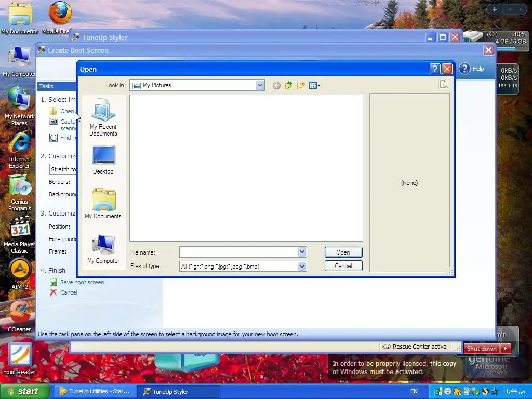Viewport: 532px width, 399px height.
Task: Click the sidebar plus add gadget button
Action: pos(495,9)
